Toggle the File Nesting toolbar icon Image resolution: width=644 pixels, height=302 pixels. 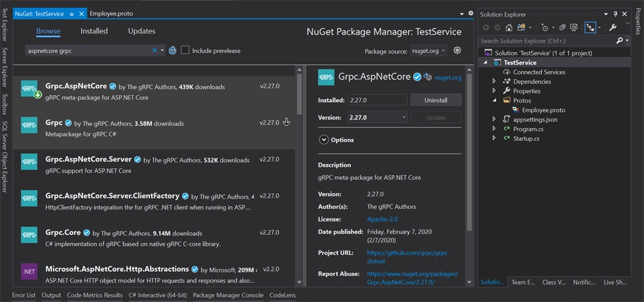pos(590,28)
